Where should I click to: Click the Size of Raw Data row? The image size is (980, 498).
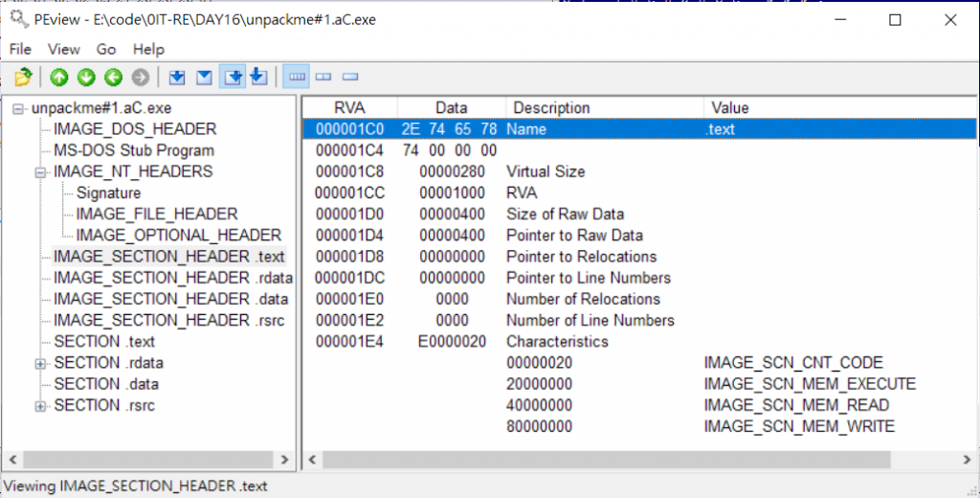click(x=639, y=214)
